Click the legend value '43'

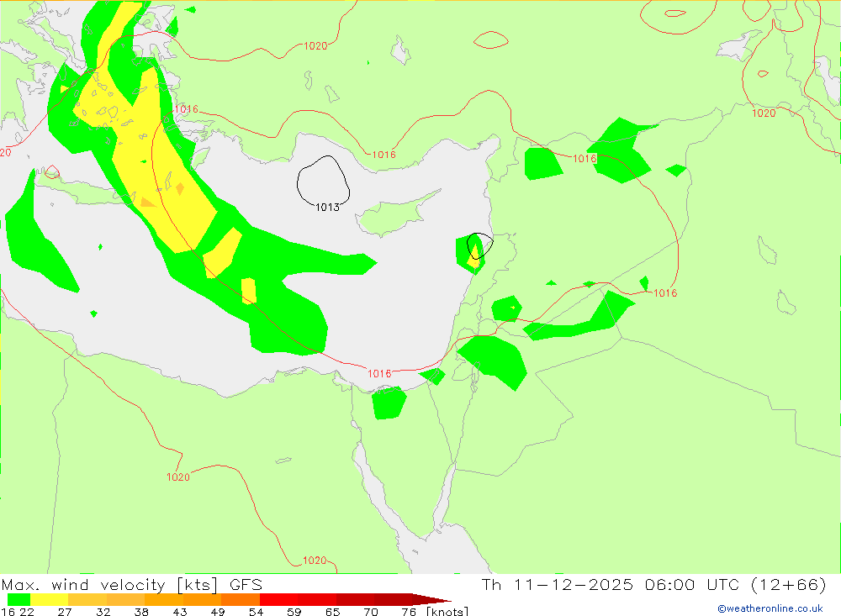180,612
